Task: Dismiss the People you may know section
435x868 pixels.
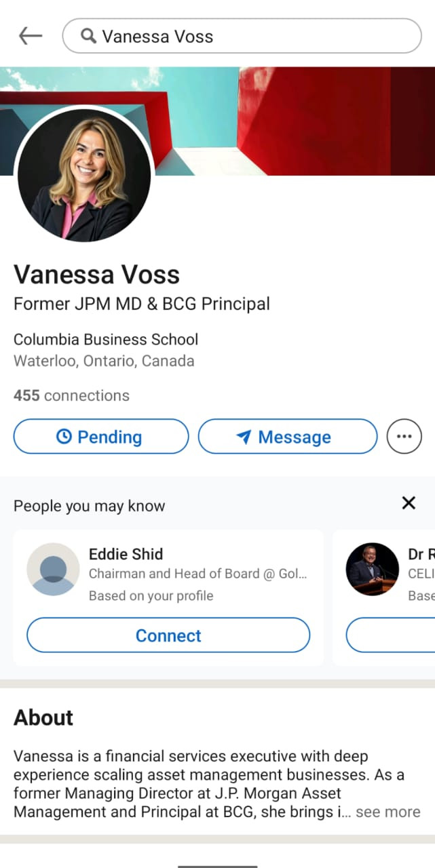Action: (x=409, y=502)
